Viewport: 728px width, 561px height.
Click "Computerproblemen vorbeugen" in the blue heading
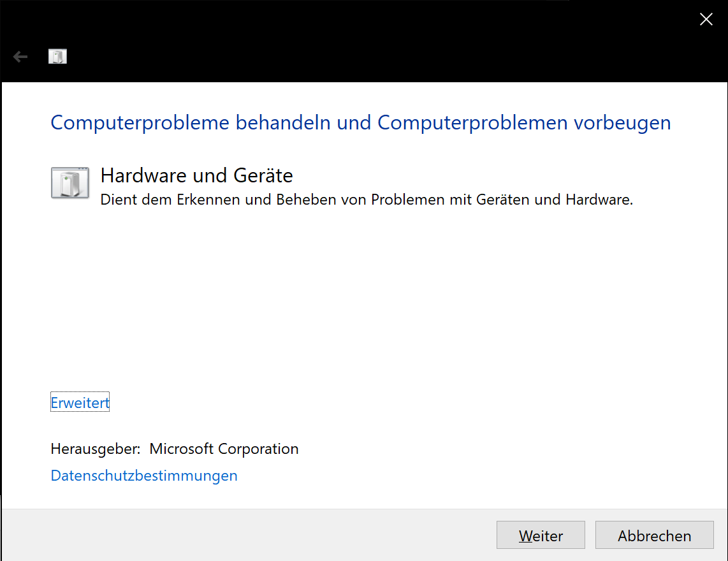[524, 122]
